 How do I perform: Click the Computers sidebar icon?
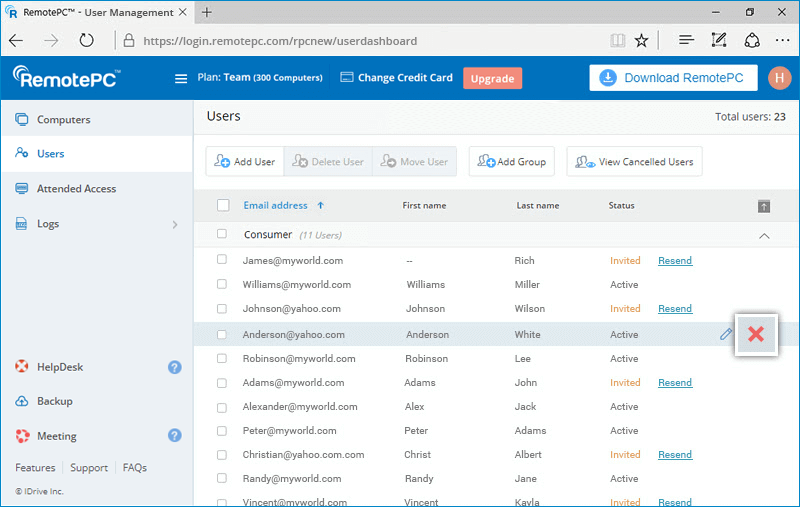21,119
